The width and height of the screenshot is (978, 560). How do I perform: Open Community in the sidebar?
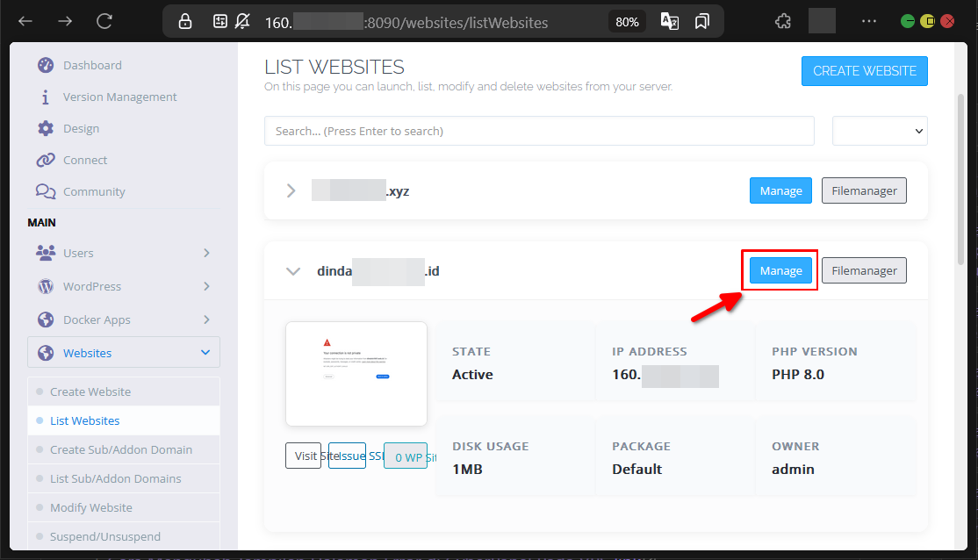94,191
